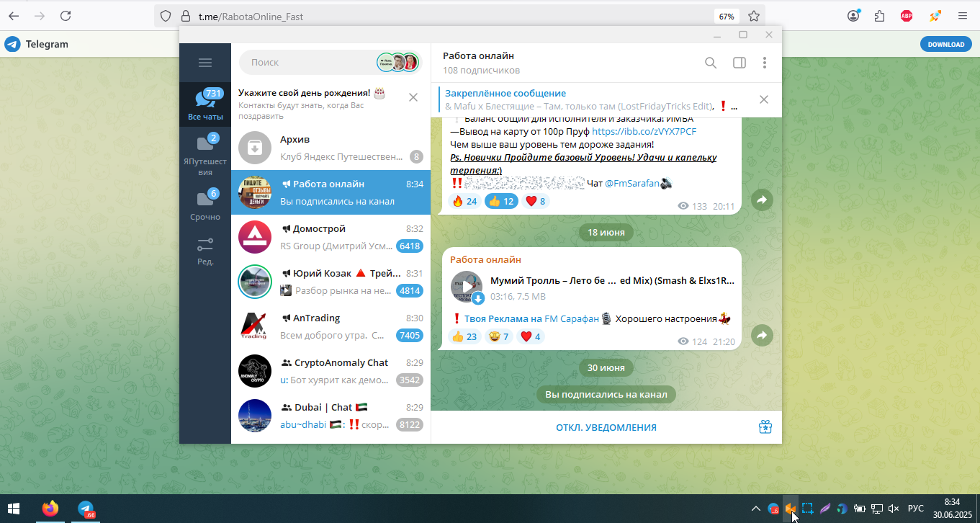The image size is (980, 523).
Task: Open the Домострой channel chat
Action: coord(331,237)
